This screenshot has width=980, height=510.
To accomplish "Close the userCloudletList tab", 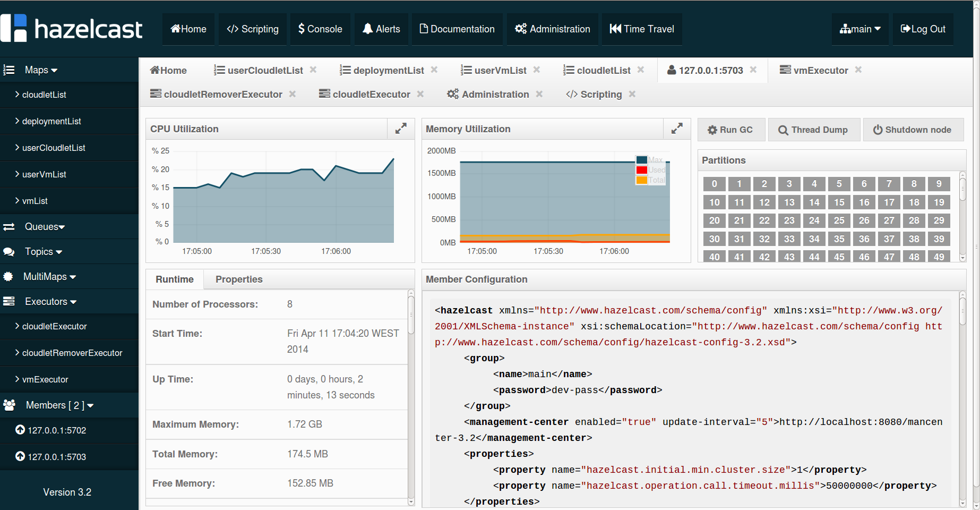I will pyautogui.click(x=313, y=70).
